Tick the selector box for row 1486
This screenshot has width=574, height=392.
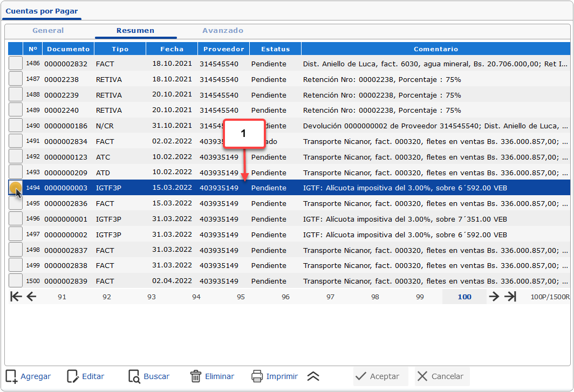pos(16,64)
